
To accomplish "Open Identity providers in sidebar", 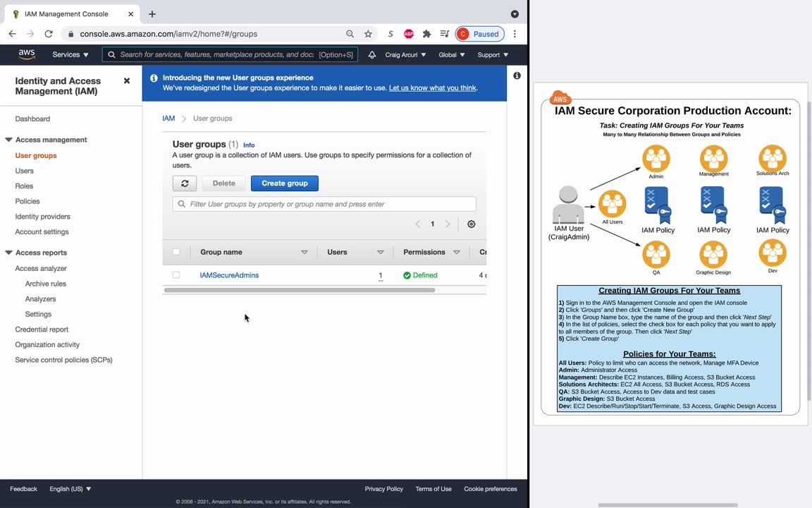I will (x=42, y=217).
